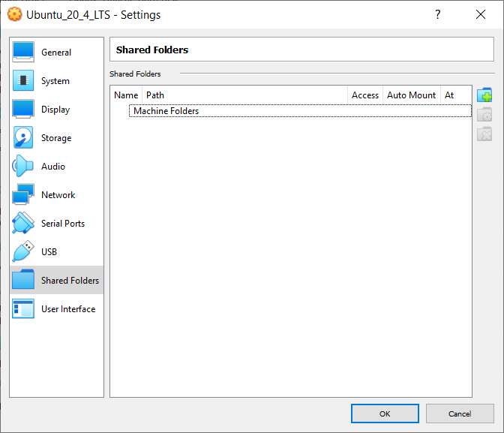Screen dimensions: 504x433
Task: Click the Name column header
Action: coord(126,95)
